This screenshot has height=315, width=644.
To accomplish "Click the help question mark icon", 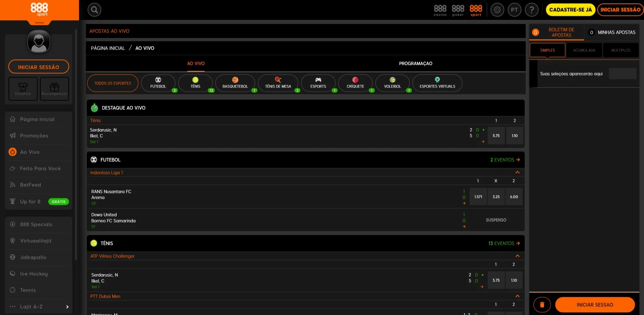I will pyautogui.click(x=531, y=10).
